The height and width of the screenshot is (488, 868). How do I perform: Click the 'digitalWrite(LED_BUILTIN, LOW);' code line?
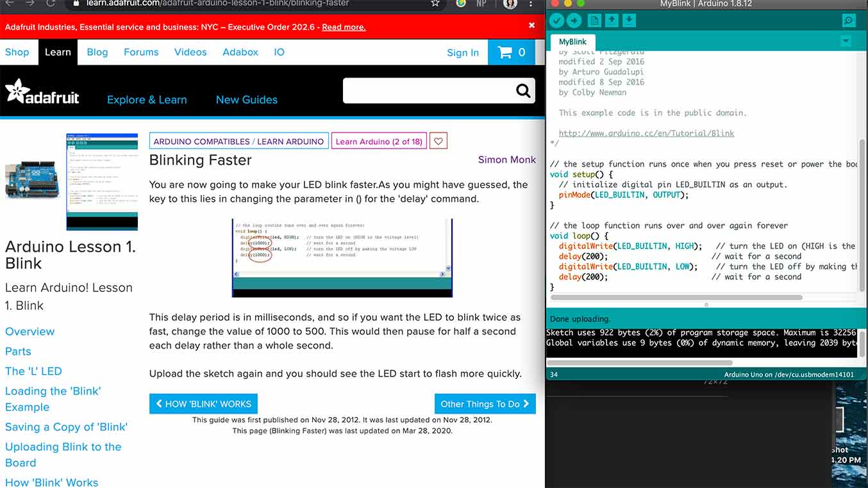pyautogui.click(x=628, y=266)
